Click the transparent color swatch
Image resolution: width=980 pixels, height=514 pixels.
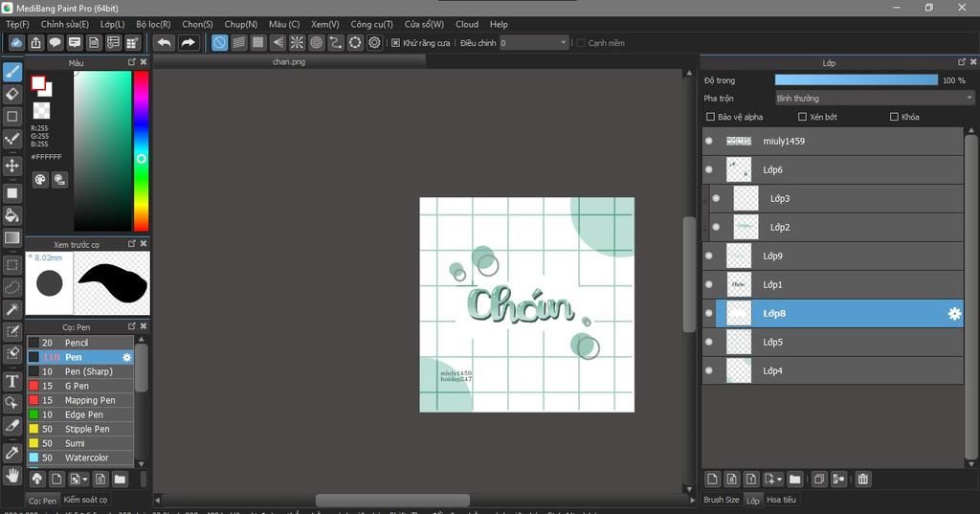(41, 111)
